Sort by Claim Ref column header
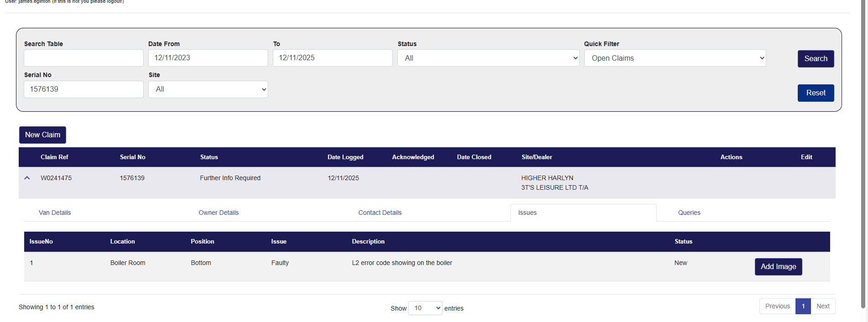 tap(54, 157)
